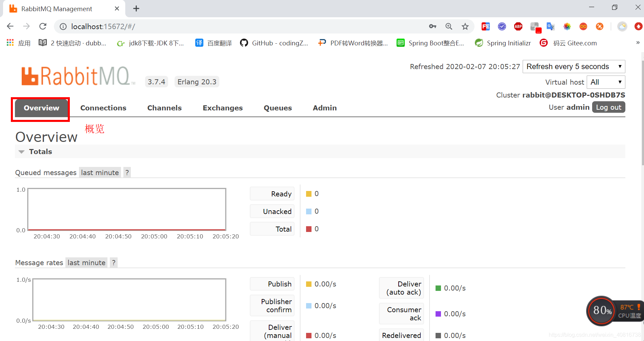View site information icon next to localhost URL
Viewport: 644px width, 341px height.
coord(63,26)
